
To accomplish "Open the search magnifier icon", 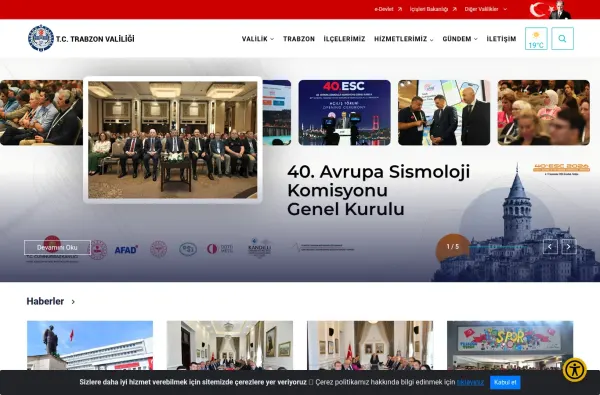I will coord(562,39).
